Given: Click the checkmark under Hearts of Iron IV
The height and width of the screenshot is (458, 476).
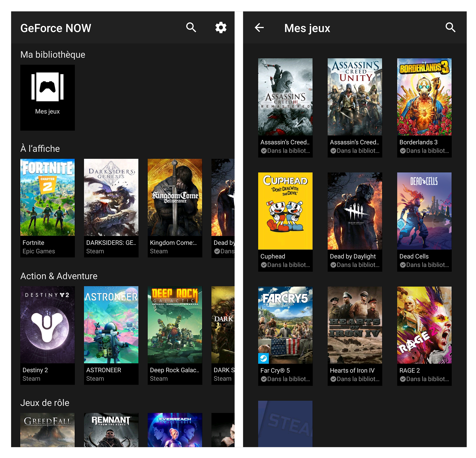Looking at the screenshot, I should (333, 379).
